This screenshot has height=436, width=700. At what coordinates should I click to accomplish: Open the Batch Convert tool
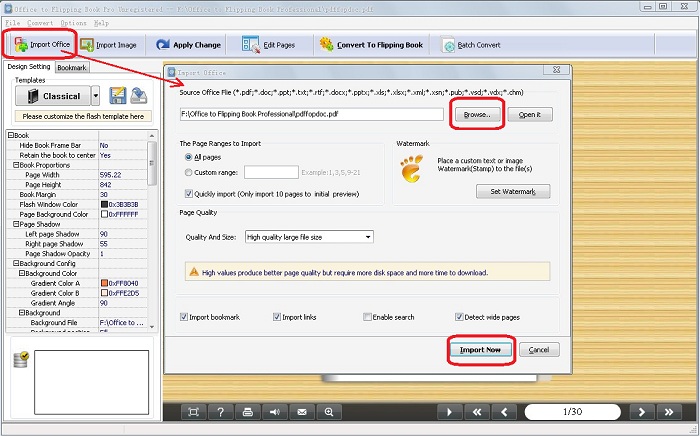tap(471, 45)
